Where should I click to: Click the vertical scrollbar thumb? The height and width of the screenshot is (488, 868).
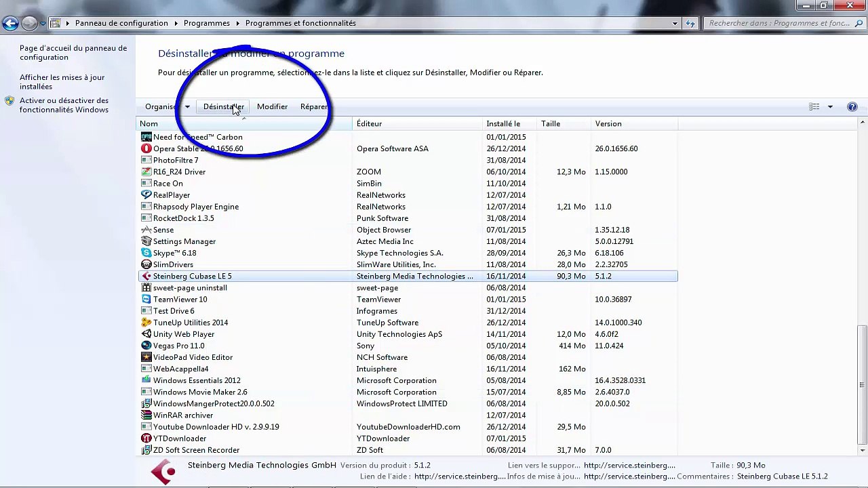click(862, 386)
